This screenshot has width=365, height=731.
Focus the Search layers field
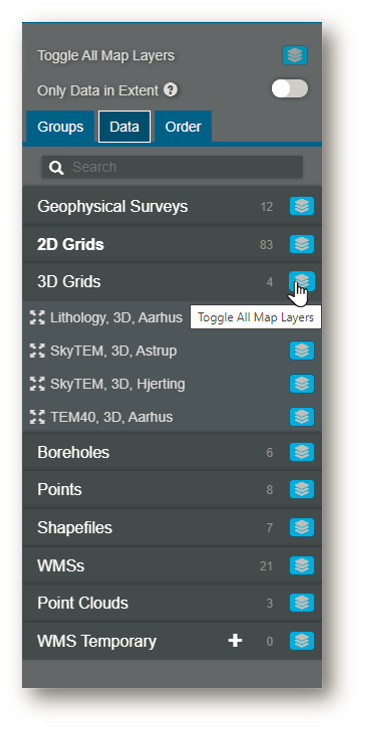[172, 167]
